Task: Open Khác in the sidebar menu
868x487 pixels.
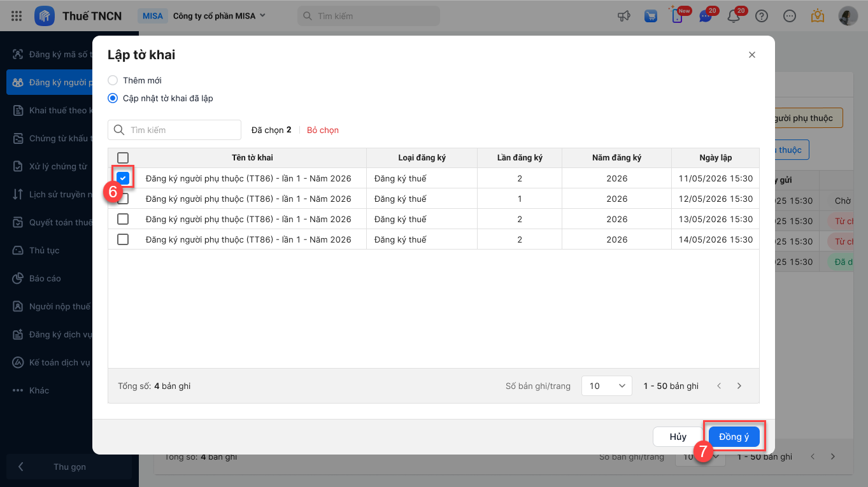Action: 39,390
